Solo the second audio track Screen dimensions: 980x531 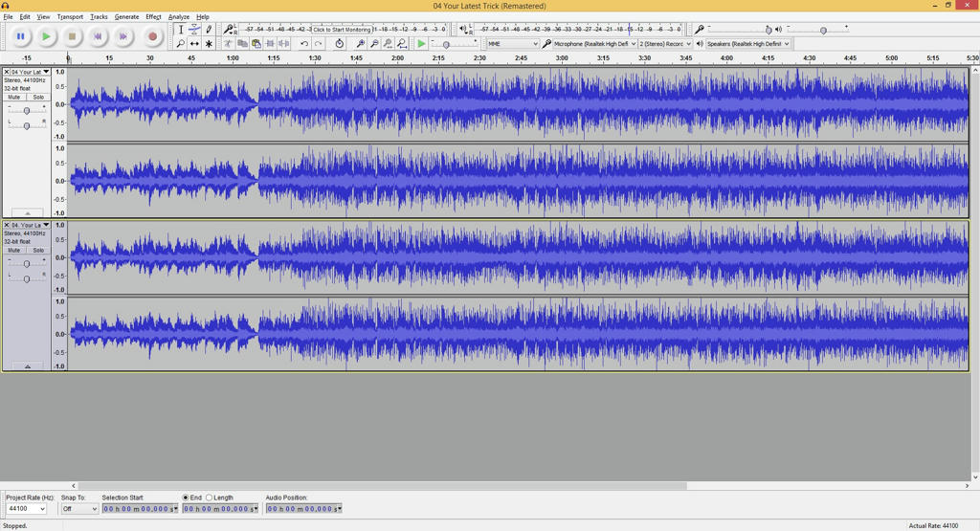38,251
